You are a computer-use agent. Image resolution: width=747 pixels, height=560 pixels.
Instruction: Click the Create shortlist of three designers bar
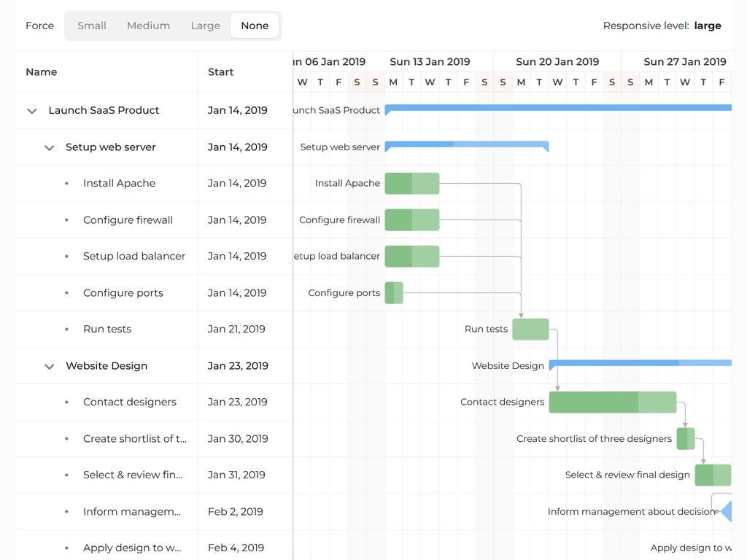tap(685, 439)
